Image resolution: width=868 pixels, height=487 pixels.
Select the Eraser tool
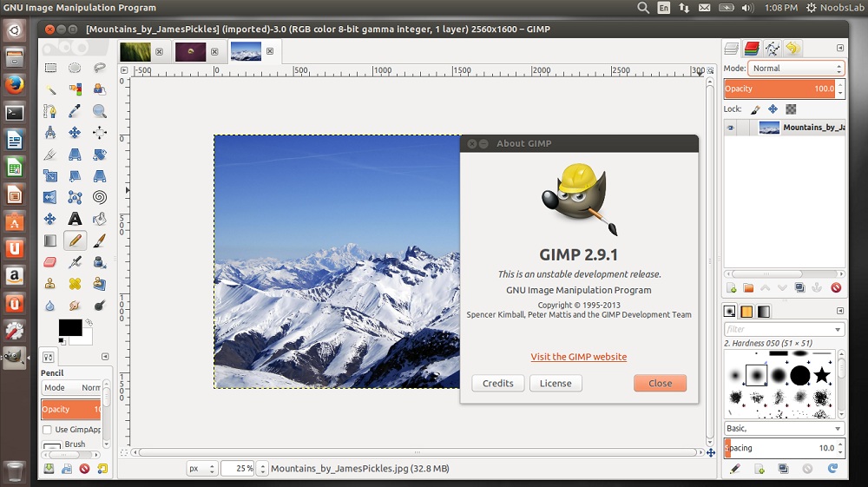[x=50, y=262]
